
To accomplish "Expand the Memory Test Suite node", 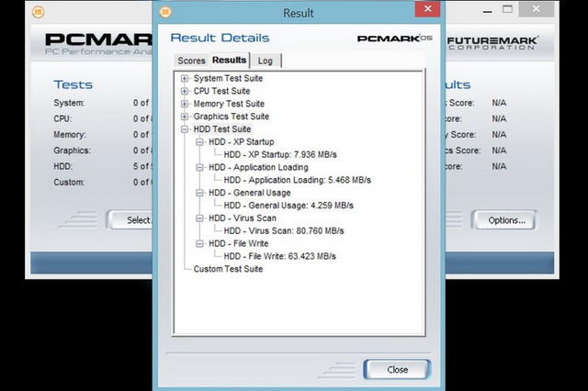I will [x=184, y=104].
